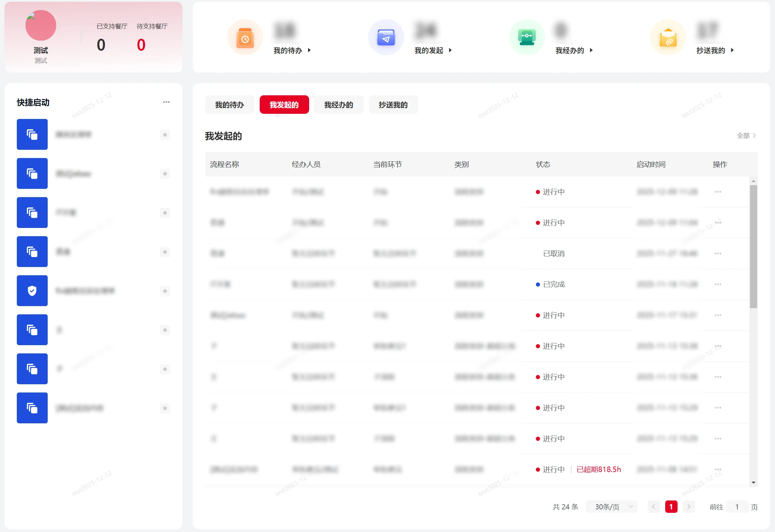
Task: Click the 已支持餐厅 count value
Action: [101, 45]
